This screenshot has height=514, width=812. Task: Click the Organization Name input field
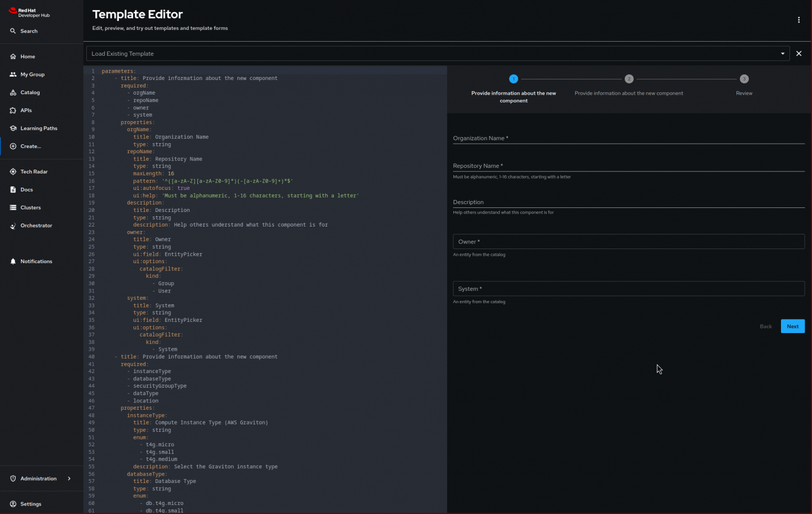(x=628, y=138)
